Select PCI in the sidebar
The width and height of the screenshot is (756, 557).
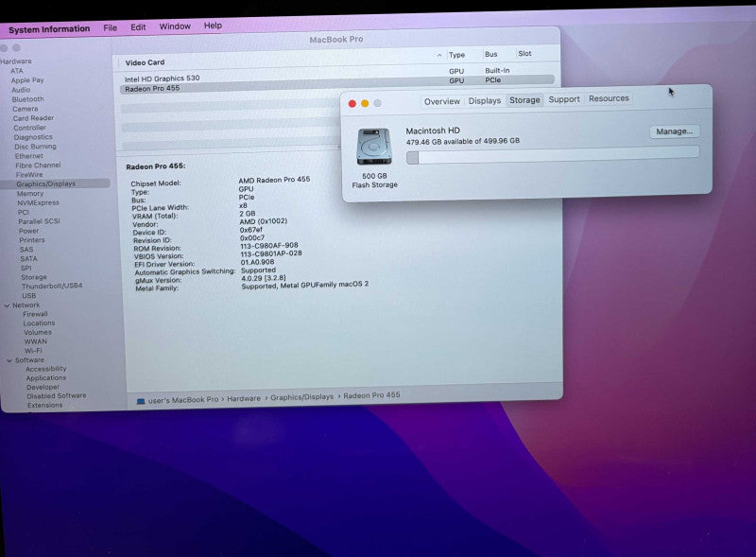(23, 213)
